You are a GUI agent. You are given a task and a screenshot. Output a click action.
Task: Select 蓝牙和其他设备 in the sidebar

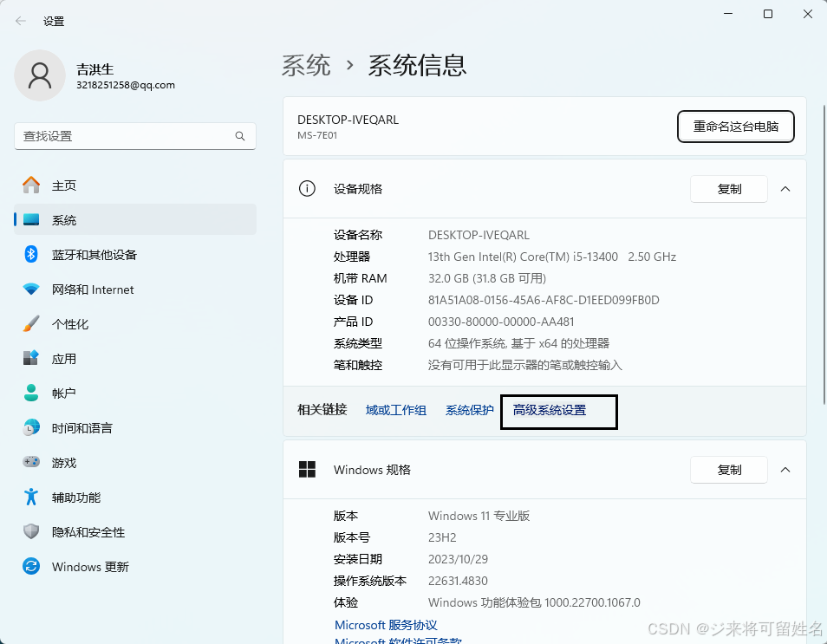click(x=135, y=254)
